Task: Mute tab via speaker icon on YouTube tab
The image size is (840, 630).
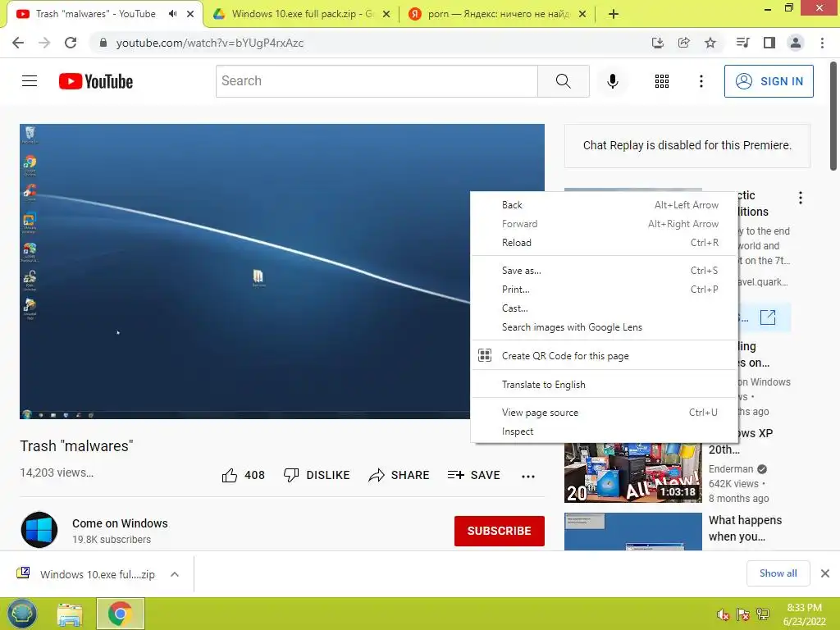Action: 172,14
